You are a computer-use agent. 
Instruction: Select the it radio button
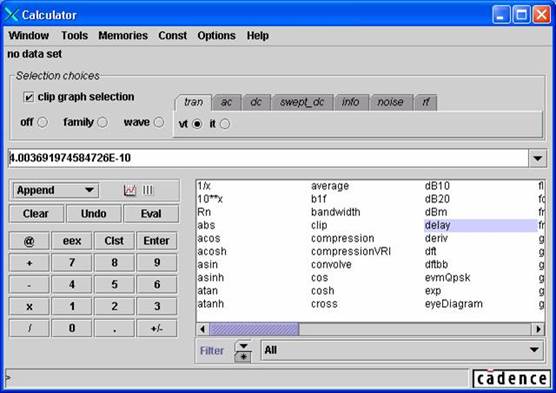(225, 124)
